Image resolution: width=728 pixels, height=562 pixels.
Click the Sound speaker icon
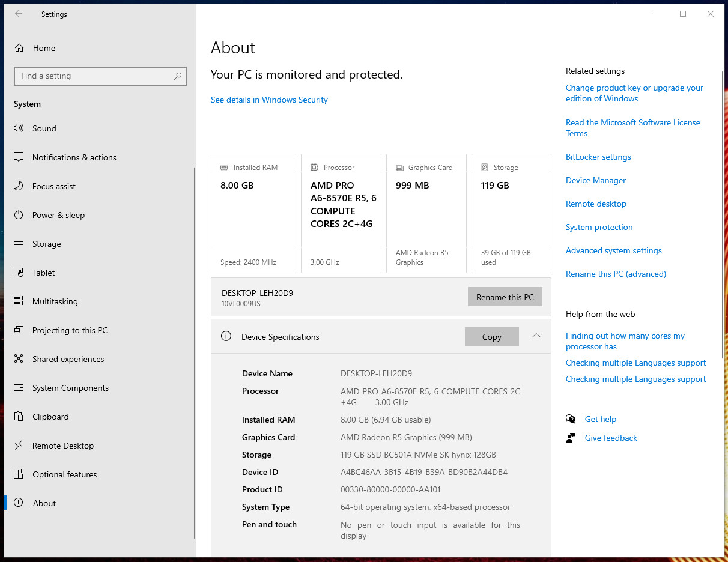[x=19, y=128]
